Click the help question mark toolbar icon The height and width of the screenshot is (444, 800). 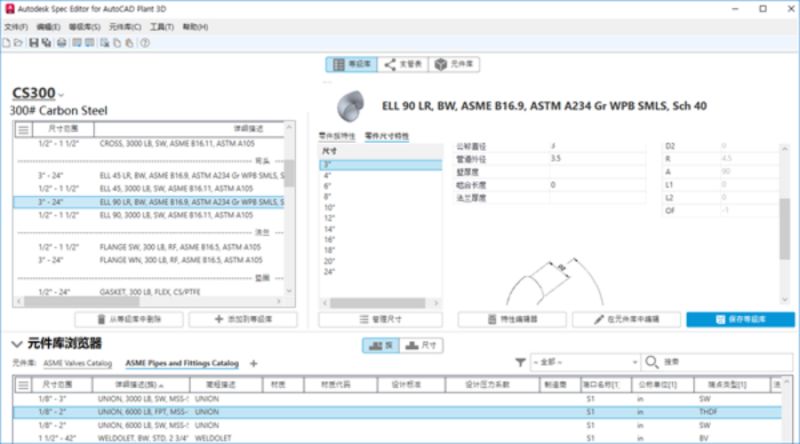pos(145,43)
